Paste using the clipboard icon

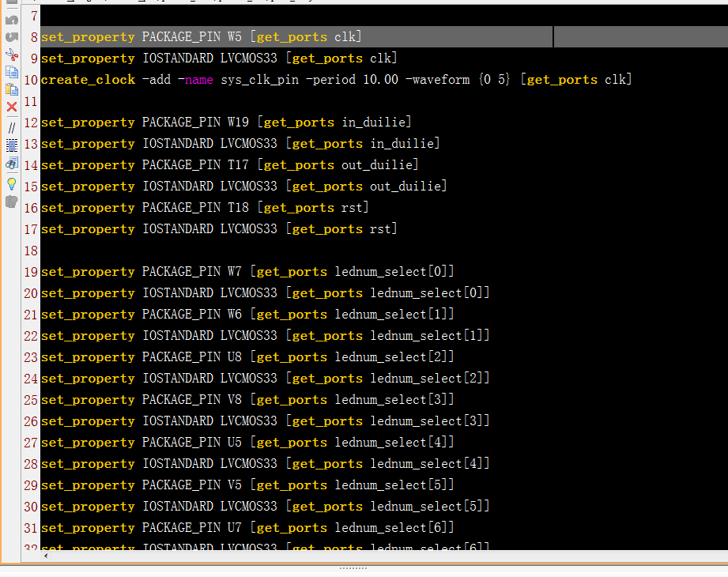11,89
